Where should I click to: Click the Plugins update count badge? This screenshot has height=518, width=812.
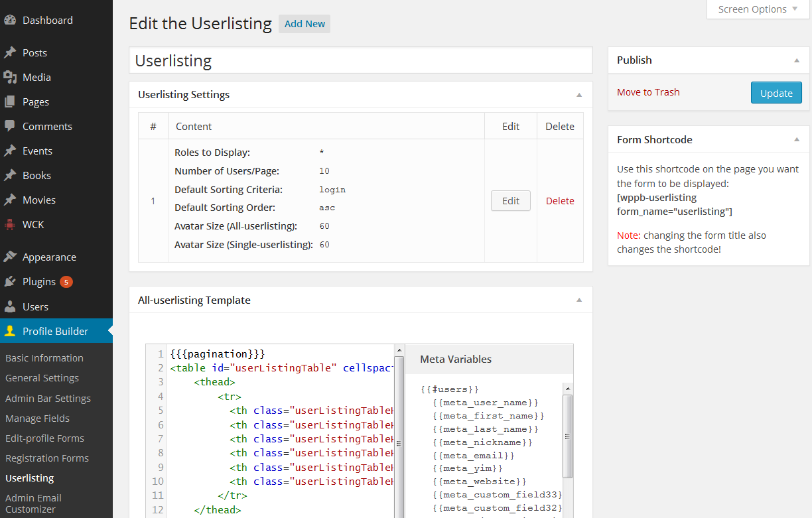point(66,282)
